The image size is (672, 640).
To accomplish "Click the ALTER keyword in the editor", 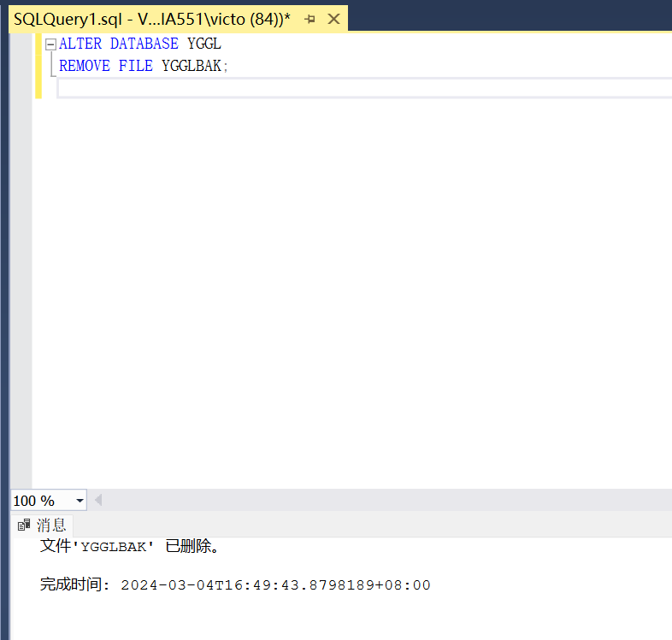I will (x=80, y=44).
